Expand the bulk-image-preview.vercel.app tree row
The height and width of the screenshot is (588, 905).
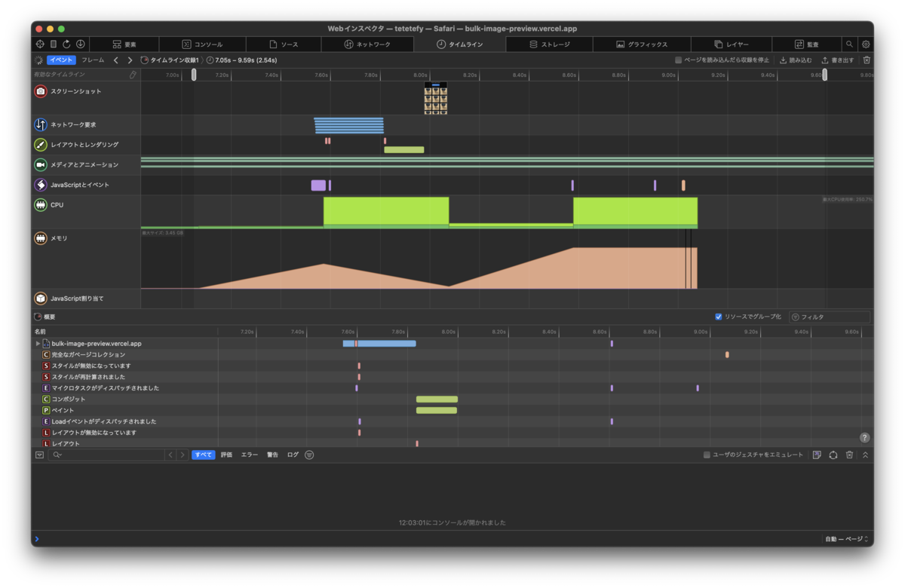click(x=38, y=343)
